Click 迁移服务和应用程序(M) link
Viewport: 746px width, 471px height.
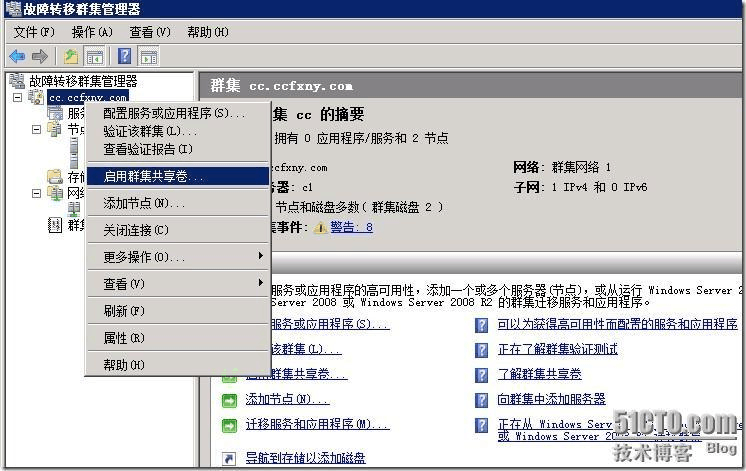click(316, 424)
